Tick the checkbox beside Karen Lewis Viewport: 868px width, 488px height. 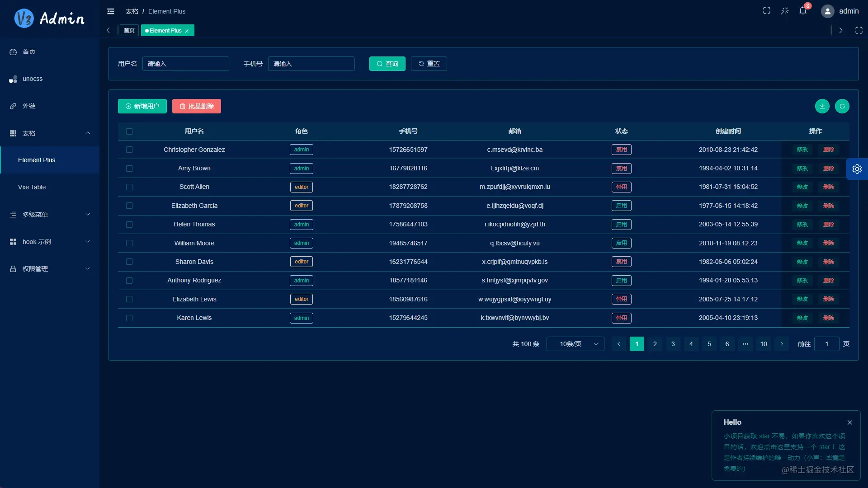(129, 318)
